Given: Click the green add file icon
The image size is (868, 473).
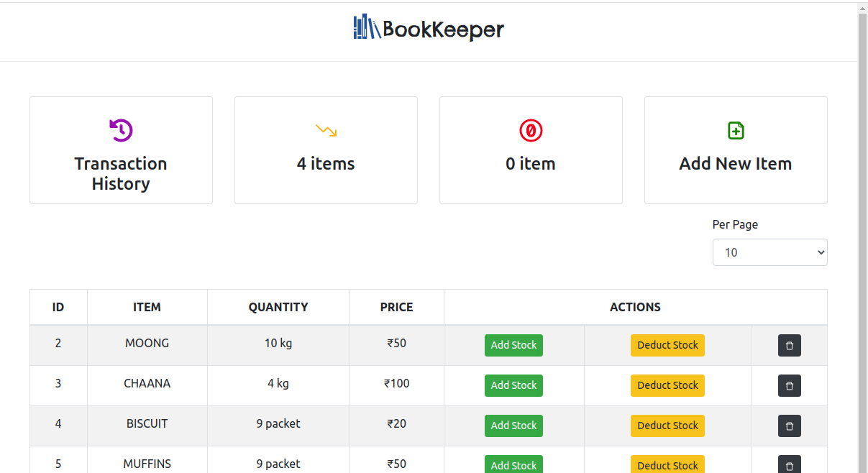Looking at the screenshot, I should [x=736, y=130].
